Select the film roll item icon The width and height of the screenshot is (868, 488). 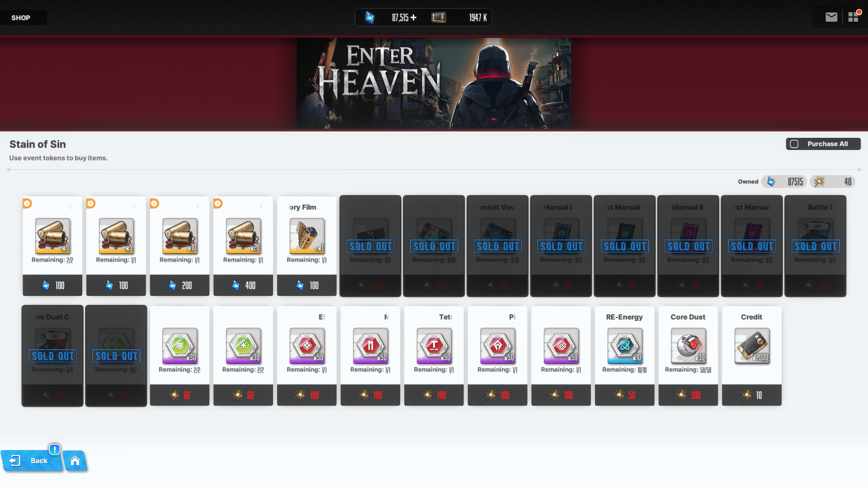click(x=307, y=236)
